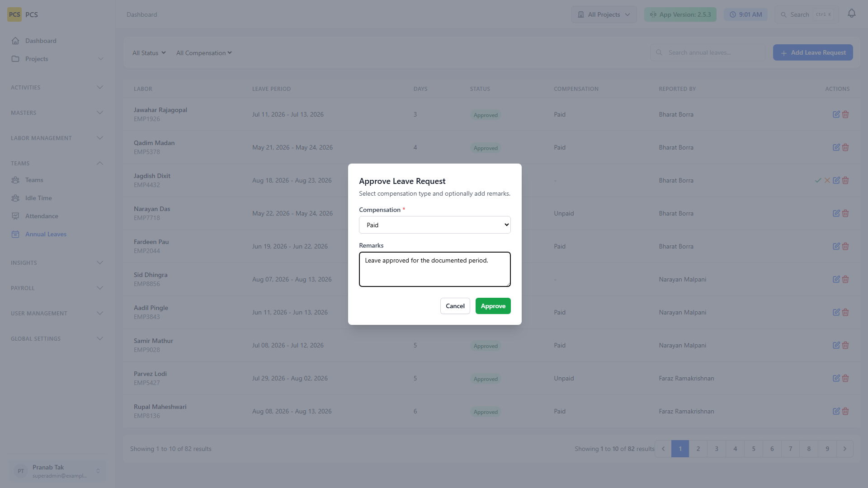Click the notification bell icon
This screenshot has width=868, height=488.
coord(851,14)
